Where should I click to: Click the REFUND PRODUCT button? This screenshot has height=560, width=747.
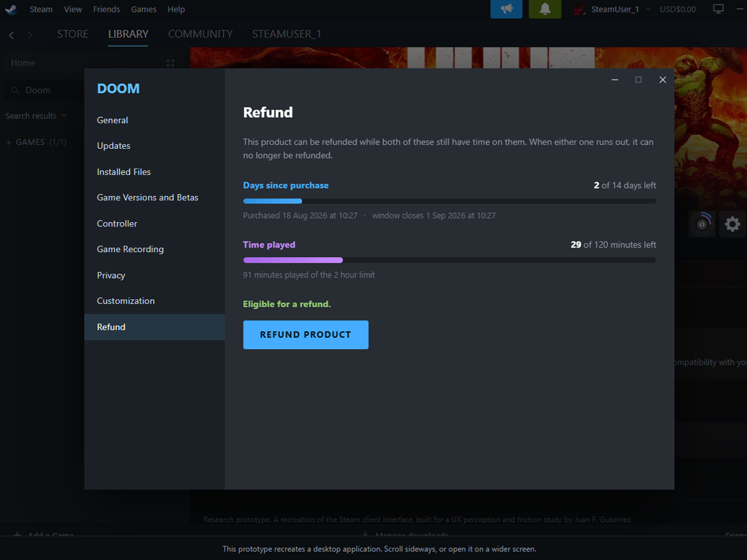[x=306, y=335]
